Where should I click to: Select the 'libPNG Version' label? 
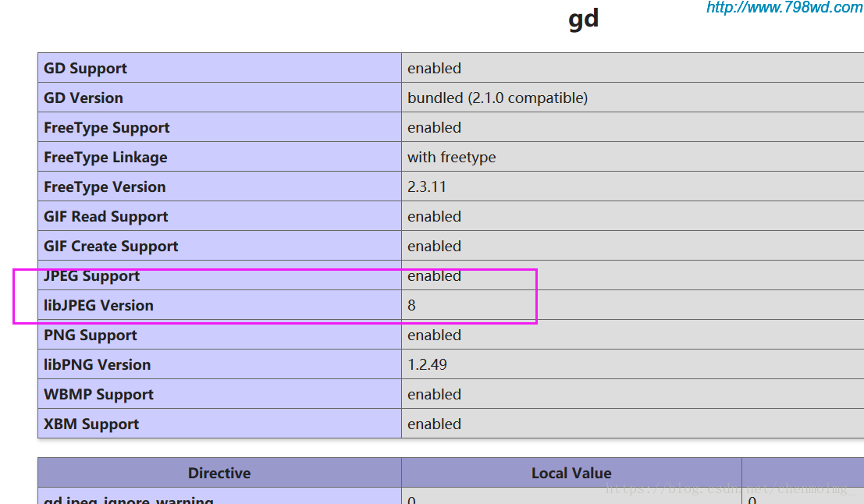point(97,365)
